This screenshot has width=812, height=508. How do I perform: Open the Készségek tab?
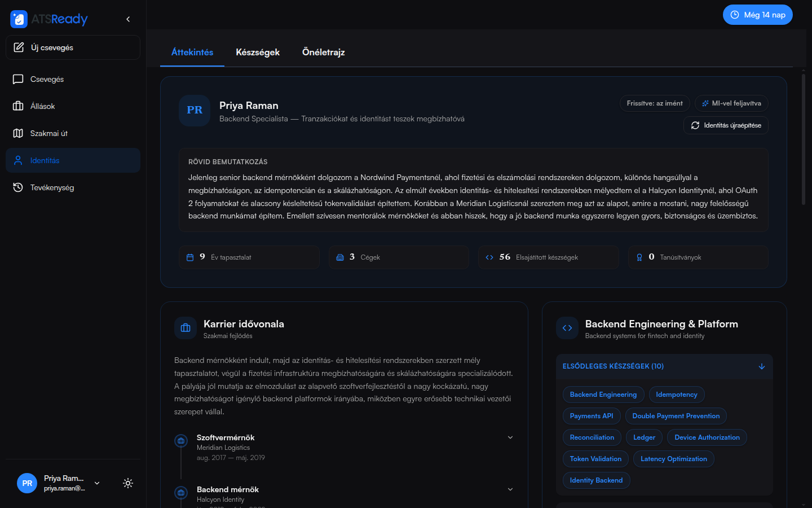(258, 52)
